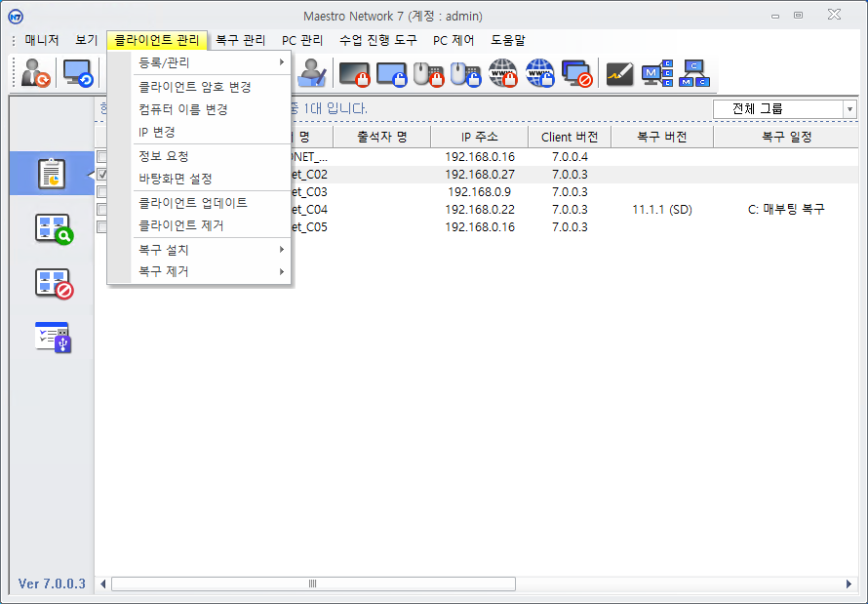Select the IP 변경 menu entry
Viewport: 868px width, 604px height.
tap(157, 132)
